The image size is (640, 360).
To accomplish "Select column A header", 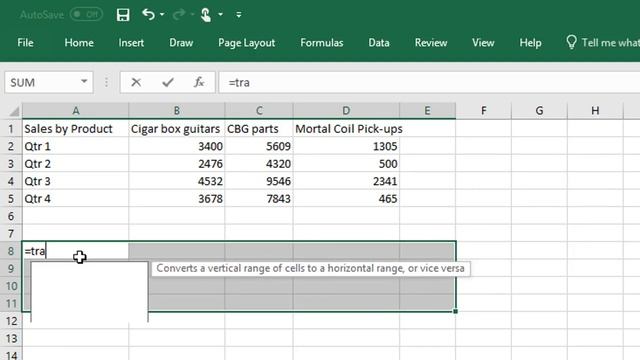I will 76,111.
